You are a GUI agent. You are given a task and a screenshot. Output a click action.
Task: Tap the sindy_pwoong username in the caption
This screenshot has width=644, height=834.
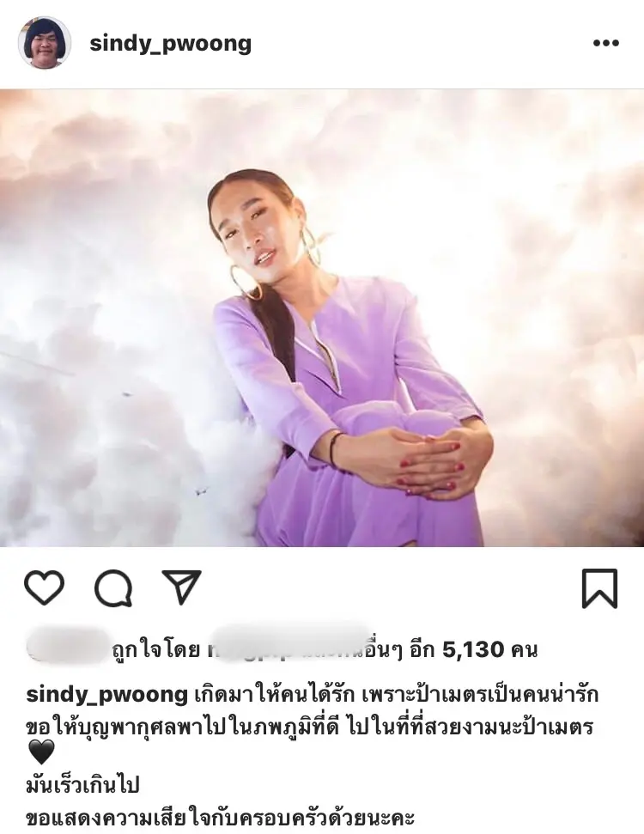[x=106, y=695]
